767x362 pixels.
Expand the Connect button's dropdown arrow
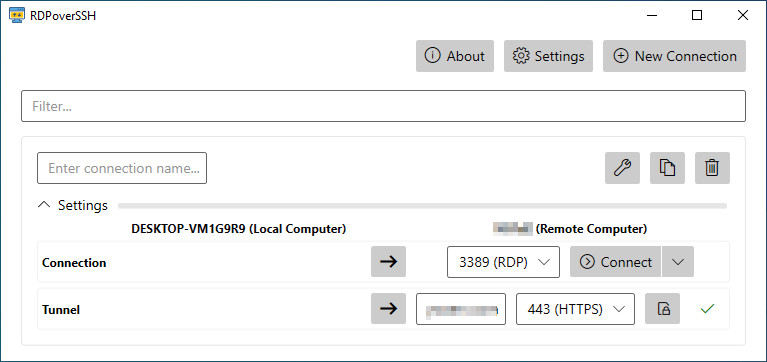pos(677,262)
